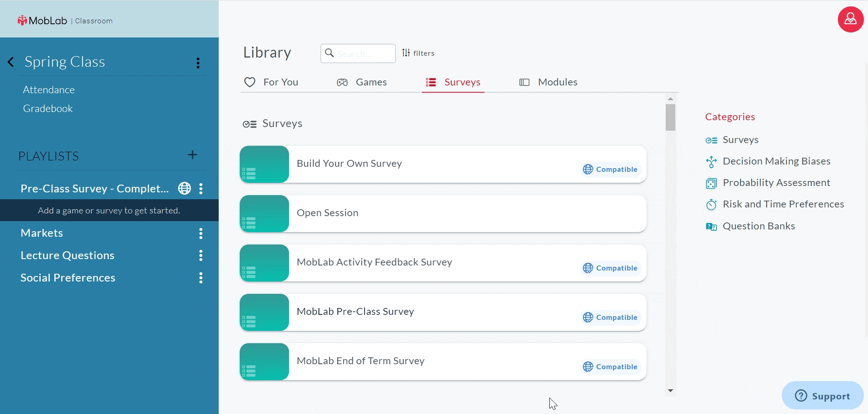Select the Question Banks category
This screenshot has height=414, width=868.
point(750,226)
